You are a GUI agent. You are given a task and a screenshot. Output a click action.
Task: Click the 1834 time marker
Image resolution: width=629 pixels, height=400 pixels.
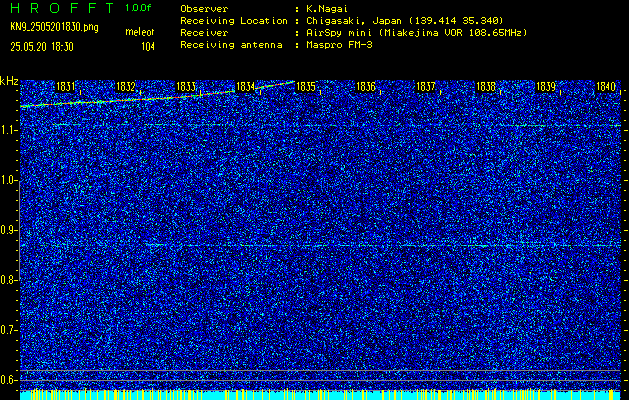coord(246,87)
